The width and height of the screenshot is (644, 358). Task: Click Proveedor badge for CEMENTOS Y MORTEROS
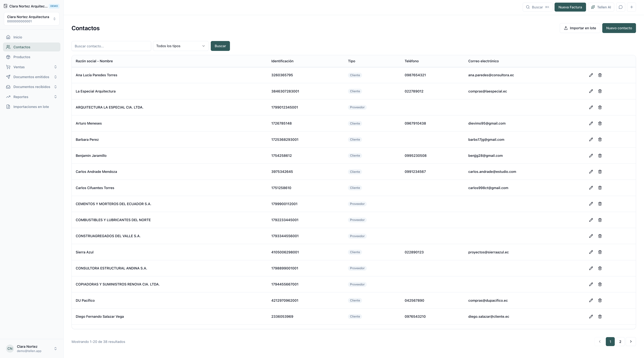(357, 204)
